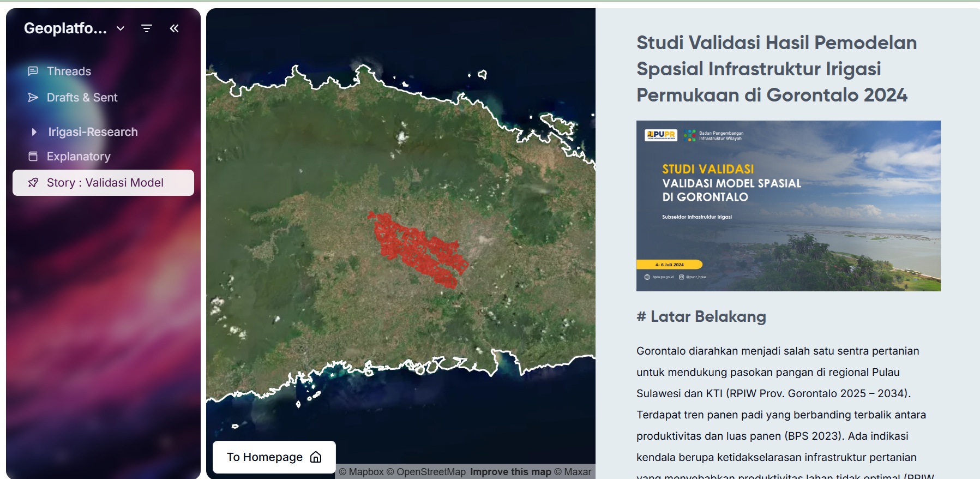The width and height of the screenshot is (980, 479).
Task: Expand the Irigasi-Research triangle arrow
Action: pyautogui.click(x=34, y=132)
